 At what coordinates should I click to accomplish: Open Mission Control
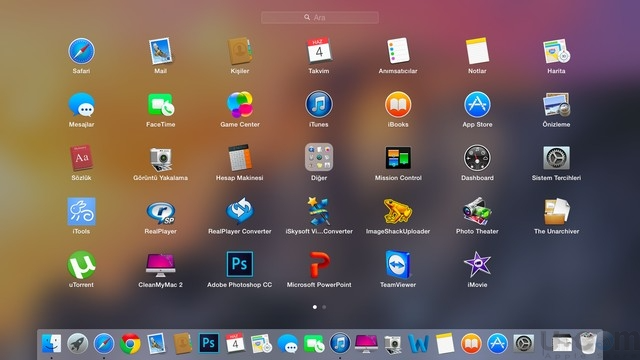[398, 158]
